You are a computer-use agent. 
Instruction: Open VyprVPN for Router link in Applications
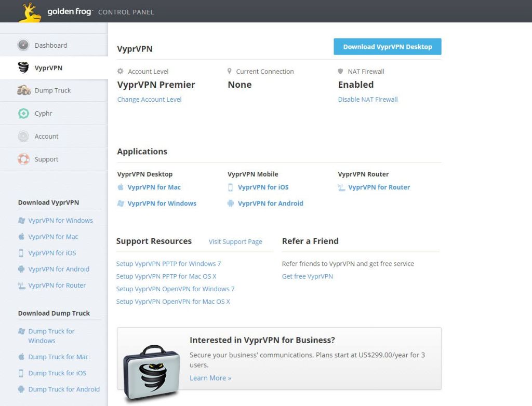[379, 187]
